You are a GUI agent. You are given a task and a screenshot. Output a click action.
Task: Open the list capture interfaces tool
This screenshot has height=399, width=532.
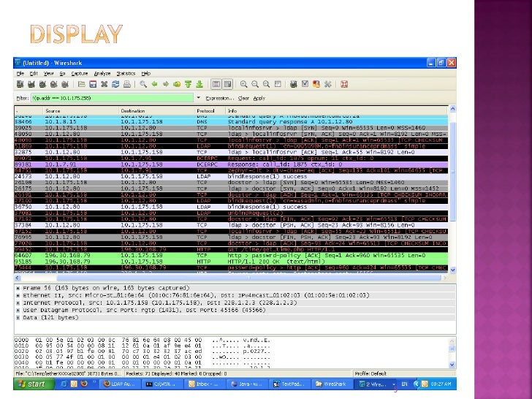tap(20, 84)
